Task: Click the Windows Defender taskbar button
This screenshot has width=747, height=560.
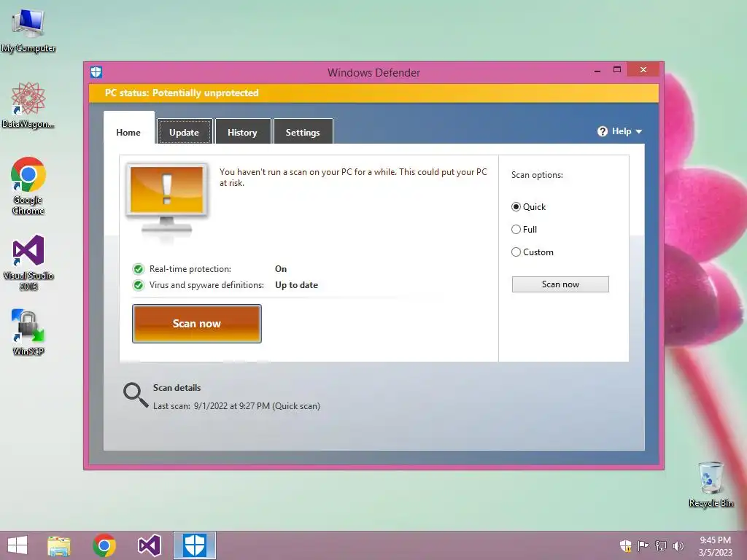Action: pos(194,545)
